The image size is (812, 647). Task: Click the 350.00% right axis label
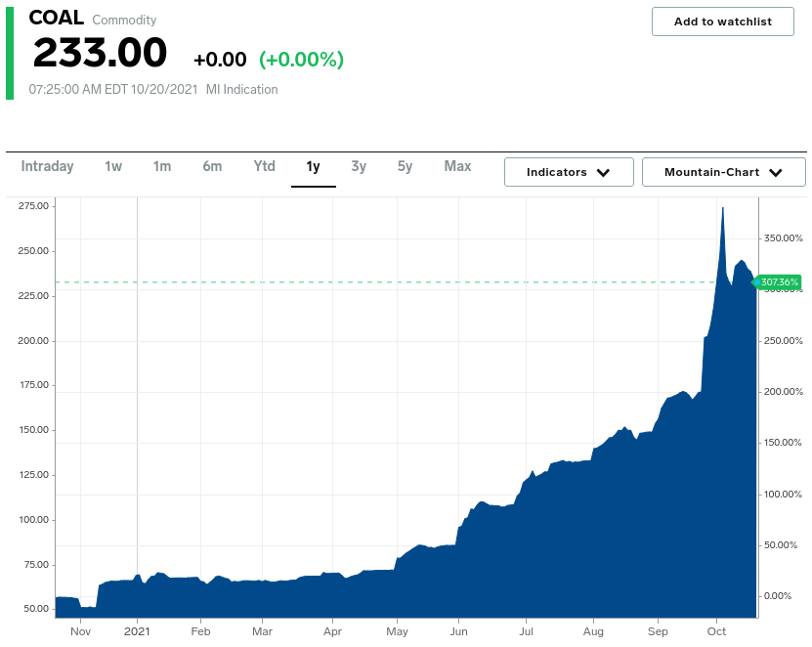pos(784,238)
